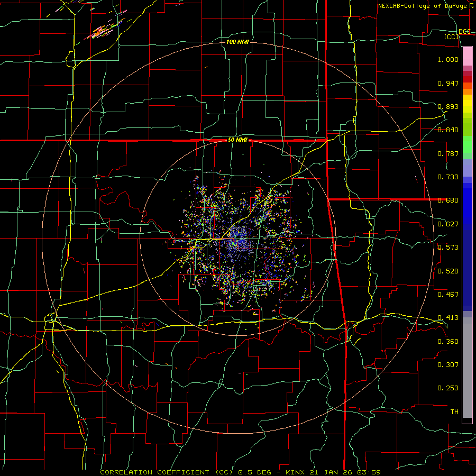The image size is (476, 476).
Task: Pick the lavender segment of the color bar
Action: point(467,168)
